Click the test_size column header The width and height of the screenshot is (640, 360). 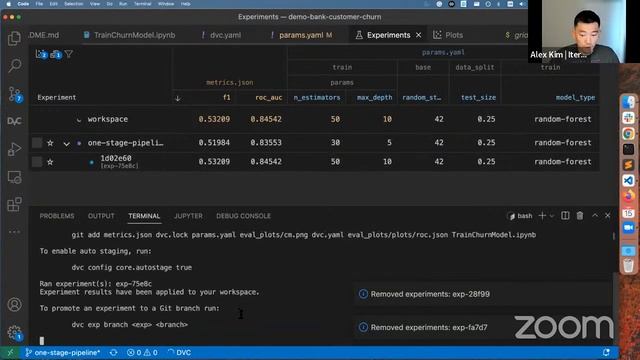(x=478, y=98)
